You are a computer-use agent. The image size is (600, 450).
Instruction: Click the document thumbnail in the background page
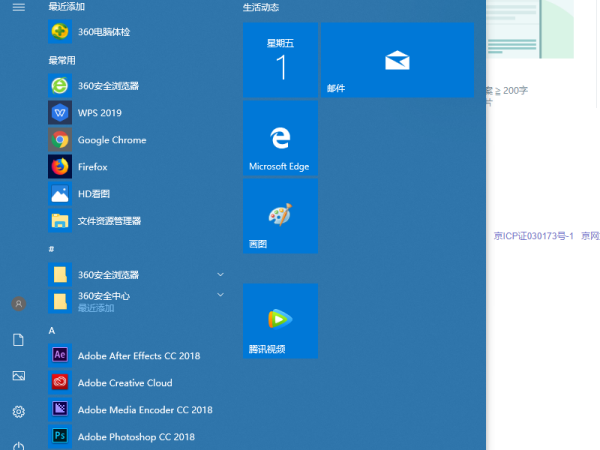[530, 29]
